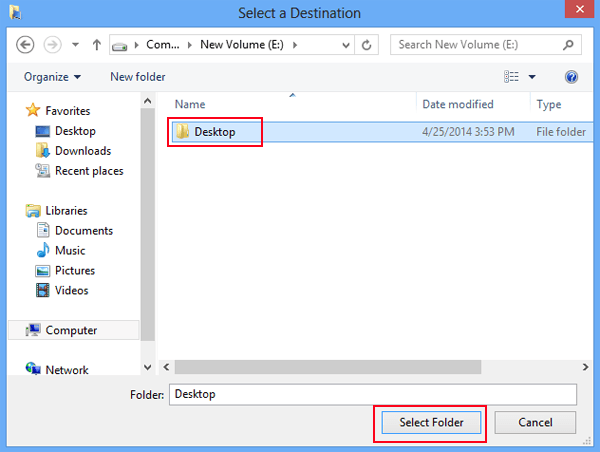The width and height of the screenshot is (600, 452).
Task: Click the Documents page icon
Action: pos(43,230)
